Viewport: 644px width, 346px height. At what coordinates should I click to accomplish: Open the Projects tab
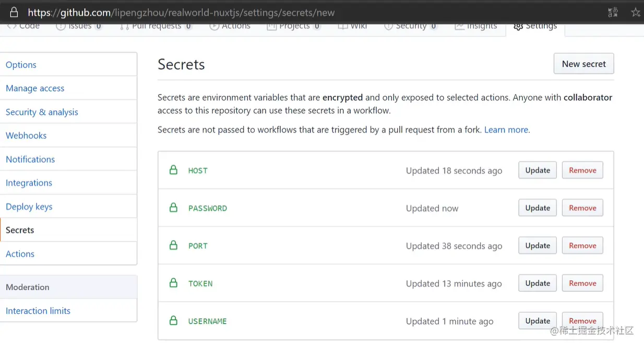tap(294, 26)
